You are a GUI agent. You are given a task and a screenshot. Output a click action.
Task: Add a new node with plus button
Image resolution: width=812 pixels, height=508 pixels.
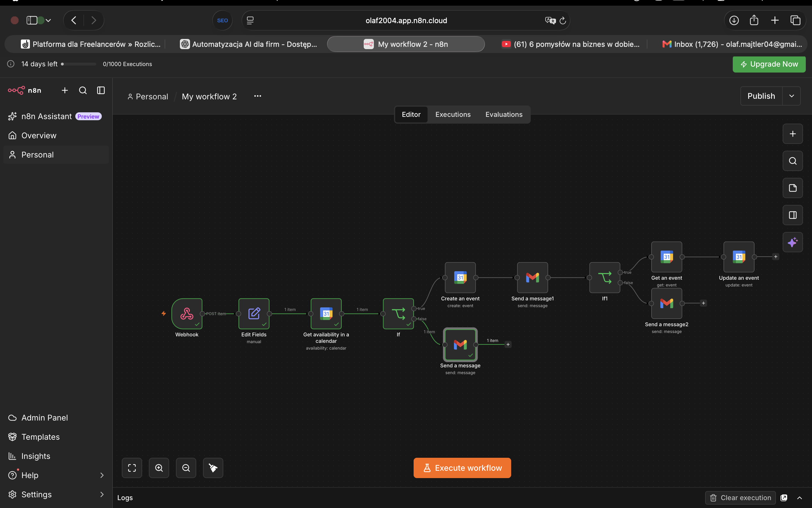click(793, 134)
